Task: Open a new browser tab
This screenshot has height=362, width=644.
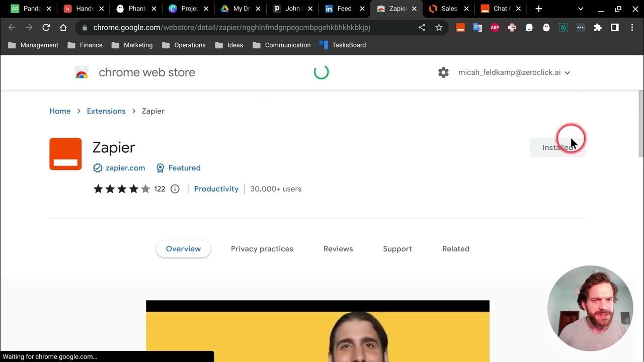Action: point(539,9)
